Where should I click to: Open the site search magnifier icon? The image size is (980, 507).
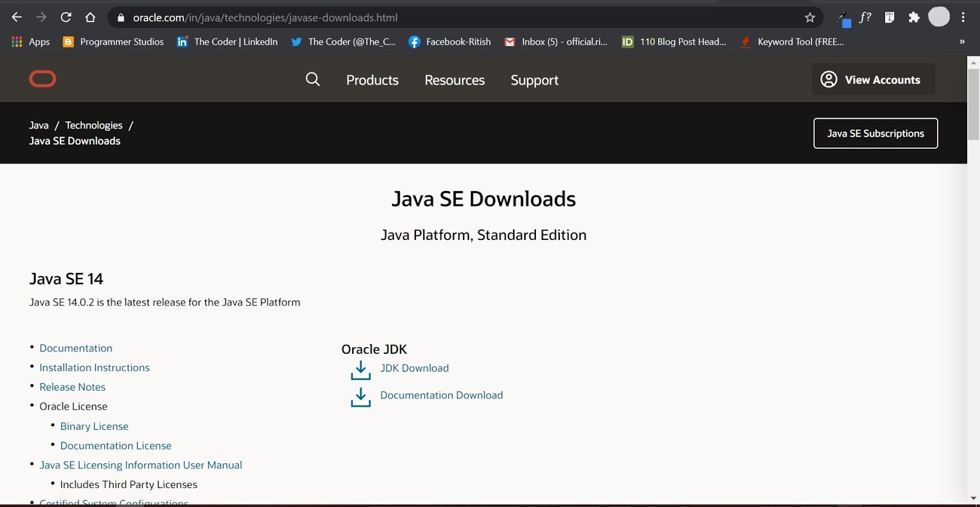(312, 80)
